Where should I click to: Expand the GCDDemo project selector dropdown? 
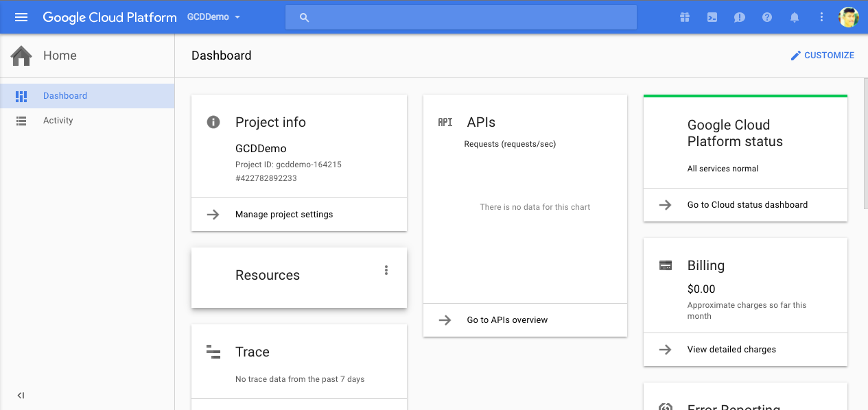point(214,17)
